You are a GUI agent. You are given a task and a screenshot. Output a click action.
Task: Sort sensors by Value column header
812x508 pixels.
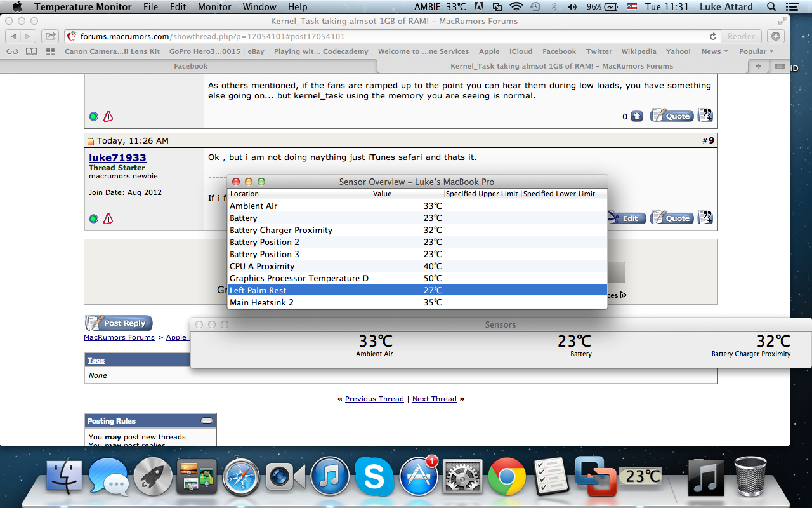(x=407, y=194)
